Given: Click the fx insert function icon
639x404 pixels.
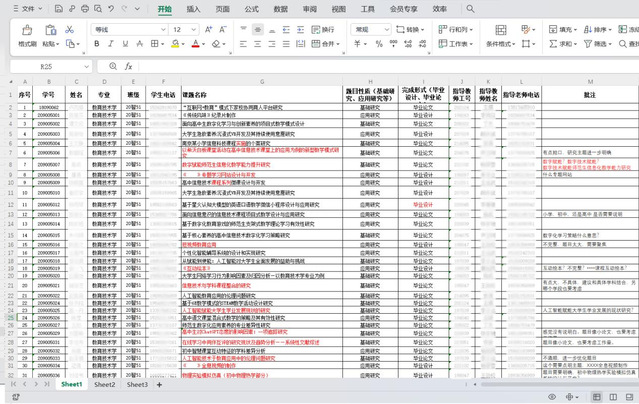Looking at the screenshot, I should 129,66.
